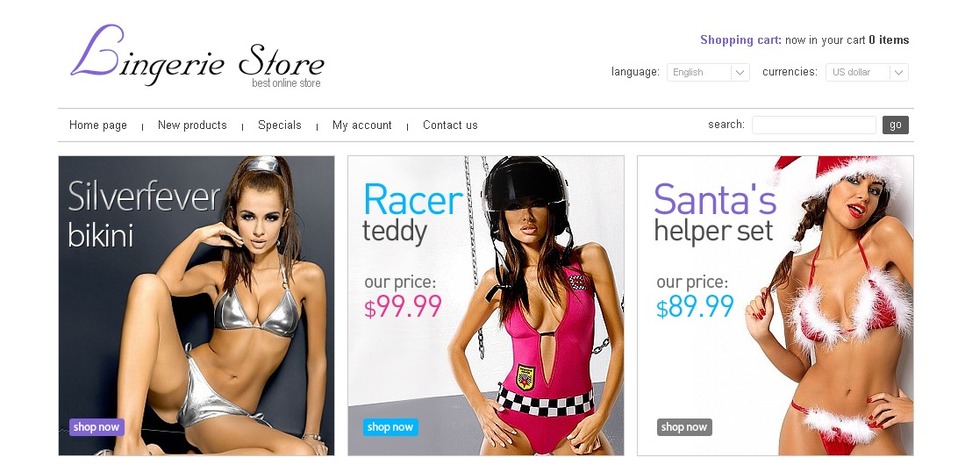This screenshot has width=965, height=465.
Task: Open the Specials menu link
Action: click(279, 125)
